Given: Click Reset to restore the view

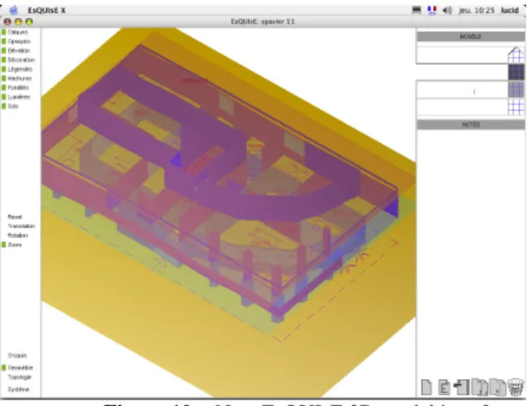Looking at the screenshot, I should tap(15, 217).
